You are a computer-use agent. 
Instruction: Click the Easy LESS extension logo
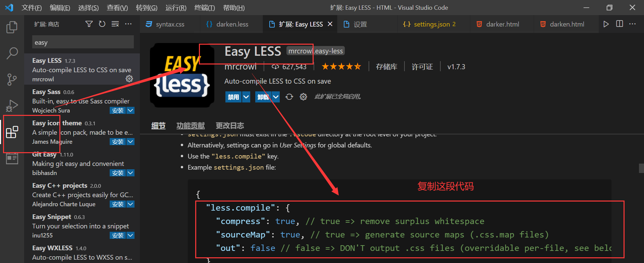[x=182, y=75]
